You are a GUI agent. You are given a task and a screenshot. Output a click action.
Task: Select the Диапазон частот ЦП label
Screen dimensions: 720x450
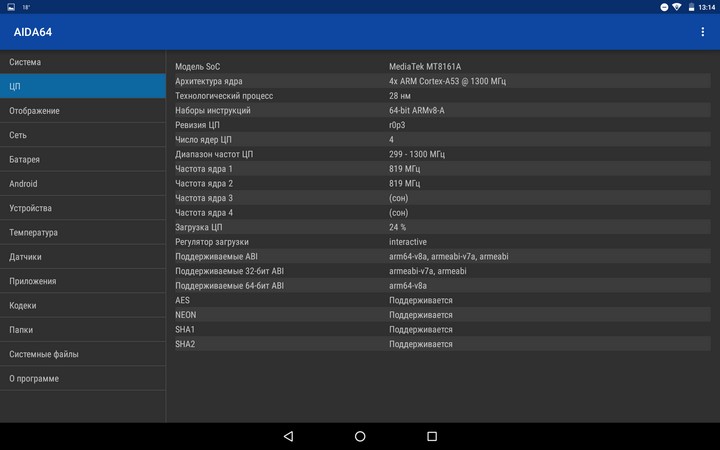(x=214, y=154)
